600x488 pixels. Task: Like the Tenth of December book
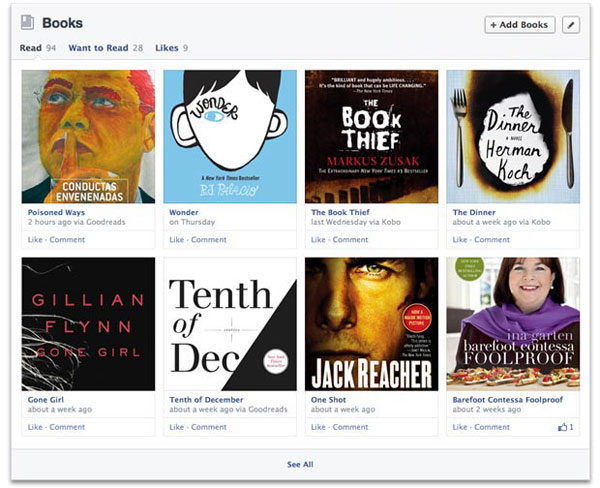[x=176, y=427]
